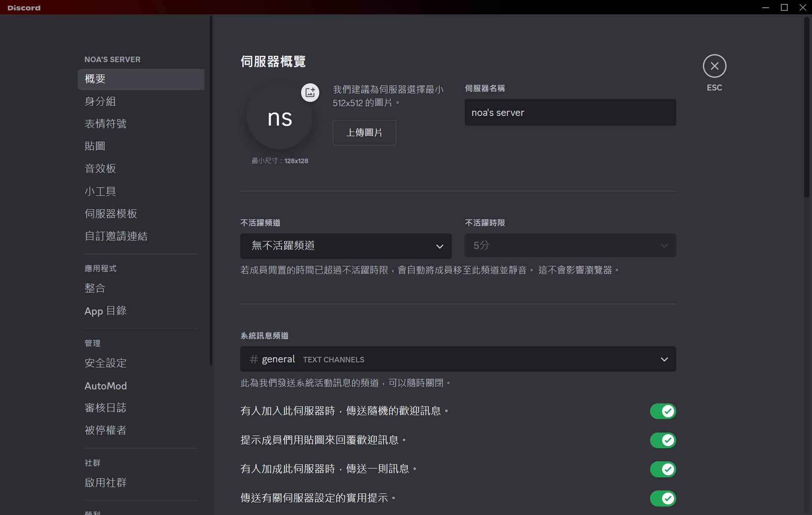The image size is (812, 515).
Task: Select AutoMod in the sidebar
Action: pos(105,386)
